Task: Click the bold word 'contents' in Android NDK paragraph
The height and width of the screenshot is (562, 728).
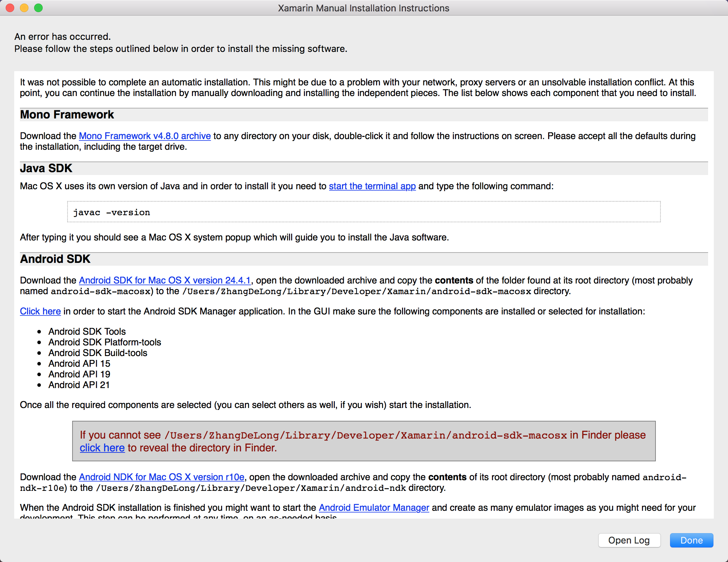Action: coord(447,477)
